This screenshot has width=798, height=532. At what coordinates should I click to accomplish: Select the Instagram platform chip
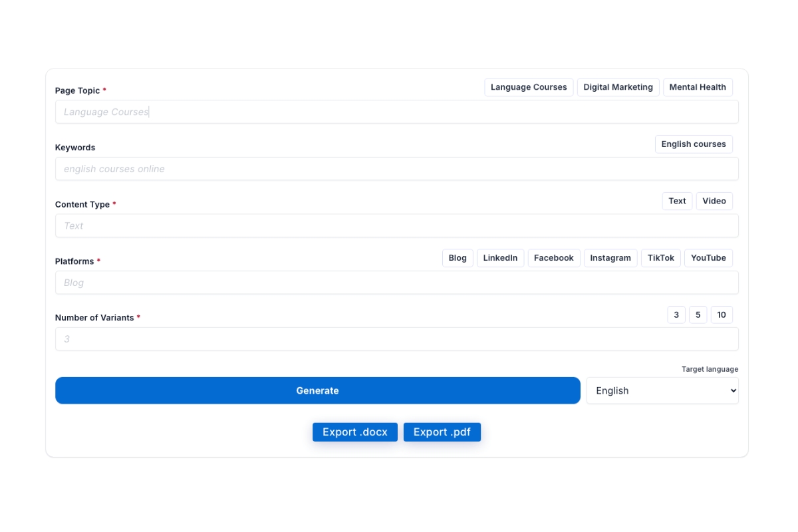click(610, 258)
